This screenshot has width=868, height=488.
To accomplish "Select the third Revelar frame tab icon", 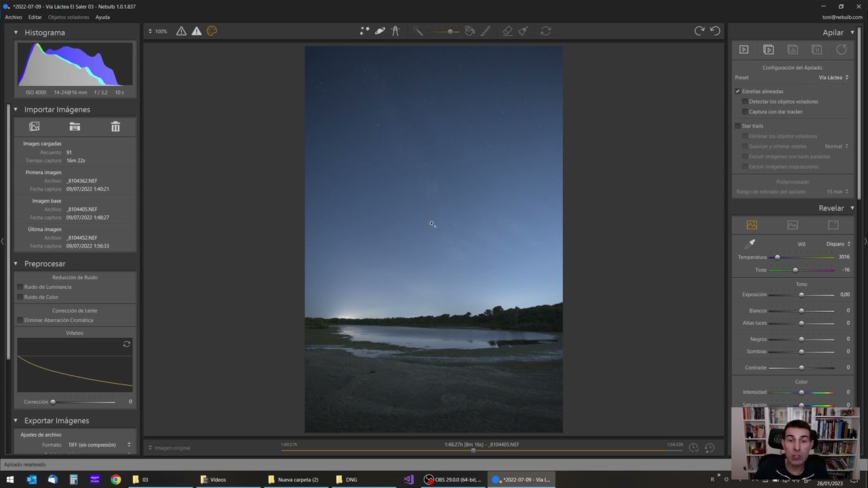I will tap(833, 225).
